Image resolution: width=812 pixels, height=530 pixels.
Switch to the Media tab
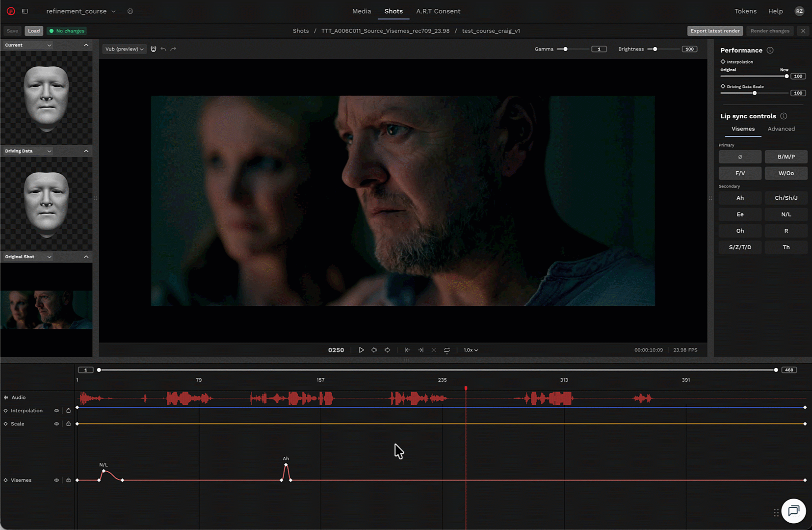(362, 11)
